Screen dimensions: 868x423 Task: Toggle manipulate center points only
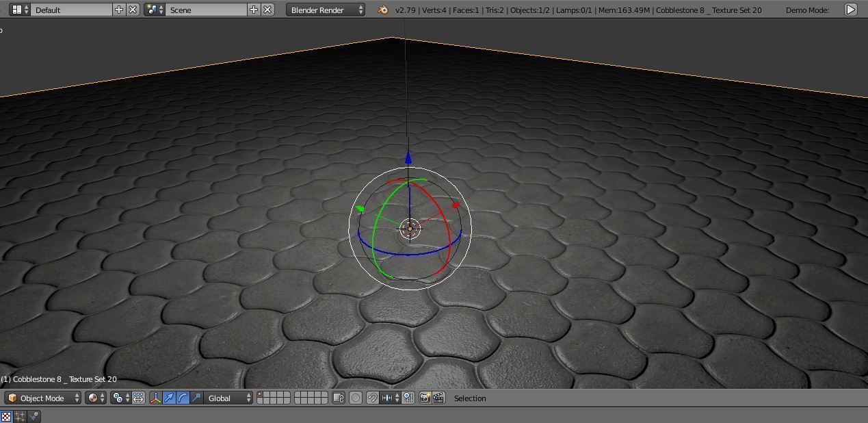point(138,398)
